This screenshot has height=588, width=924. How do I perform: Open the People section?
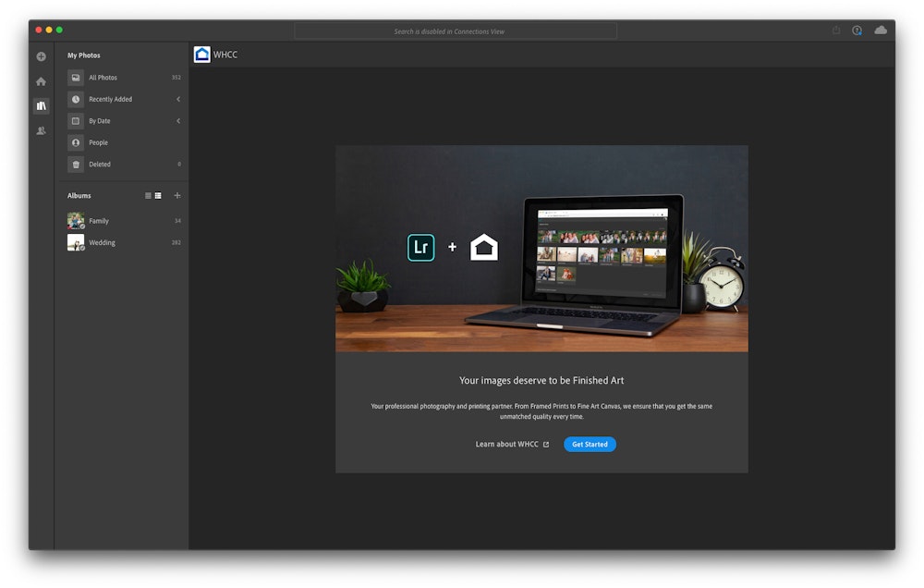98,142
